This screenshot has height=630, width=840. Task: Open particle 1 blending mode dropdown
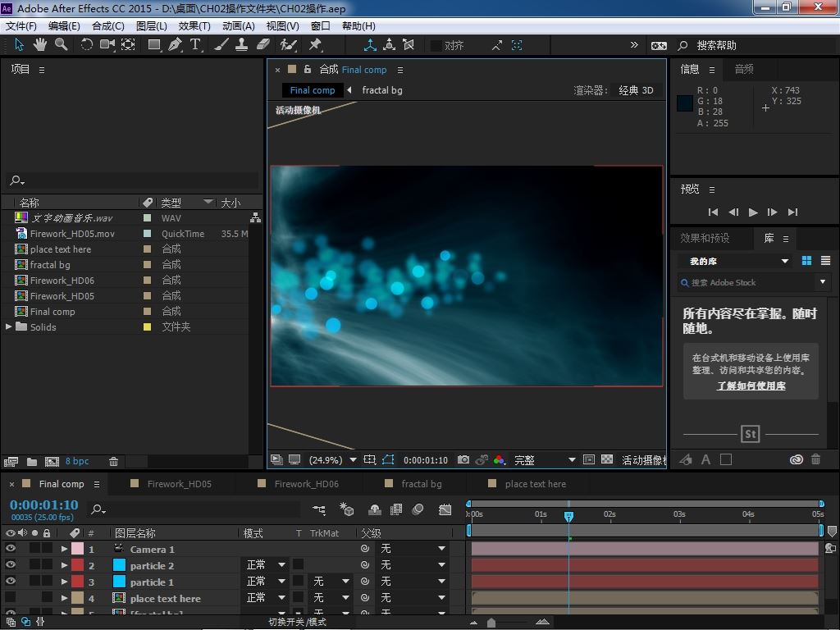[x=265, y=582]
